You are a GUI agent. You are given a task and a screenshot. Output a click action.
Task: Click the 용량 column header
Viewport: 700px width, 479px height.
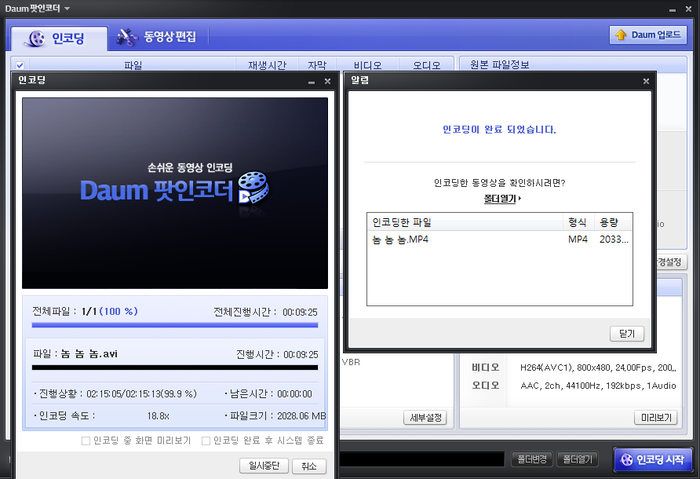click(x=612, y=222)
